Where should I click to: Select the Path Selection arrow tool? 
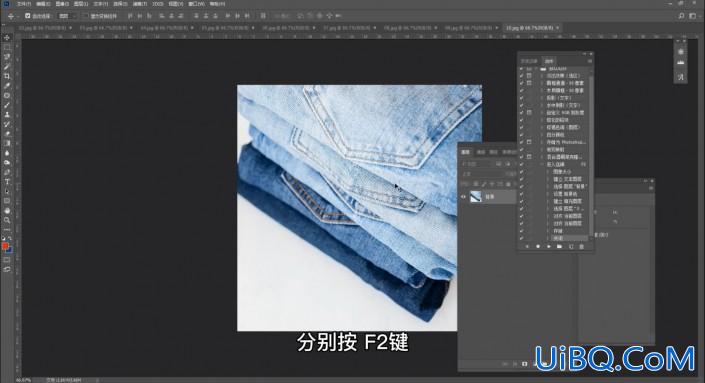7,191
